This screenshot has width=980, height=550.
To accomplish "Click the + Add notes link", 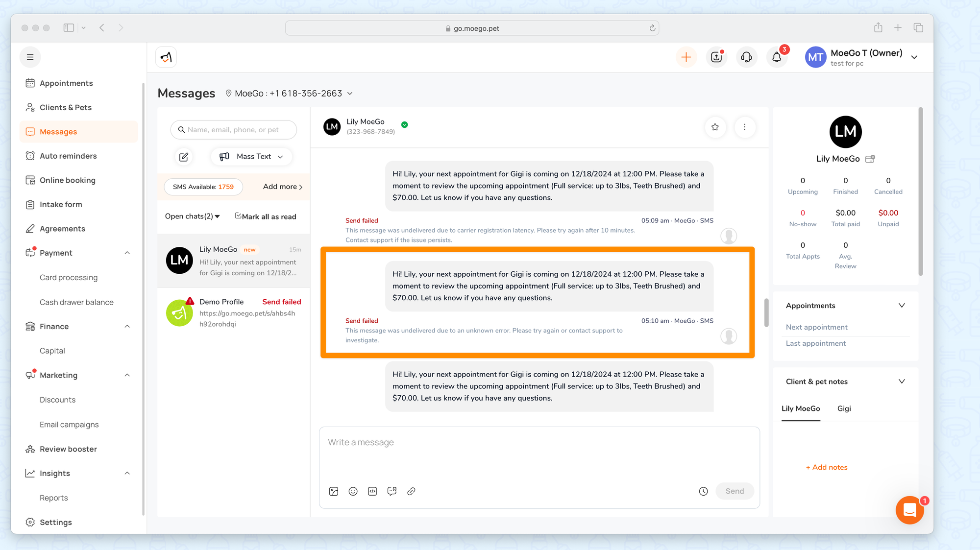I will (827, 467).
